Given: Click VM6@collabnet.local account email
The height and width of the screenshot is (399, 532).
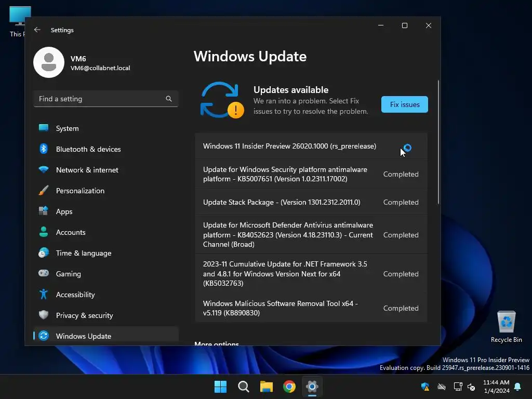Looking at the screenshot, I should (x=100, y=68).
